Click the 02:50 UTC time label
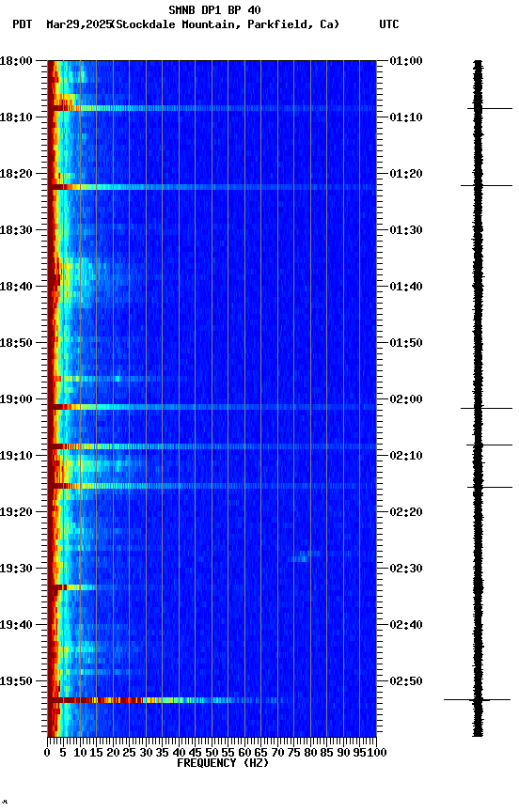The width and height of the screenshot is (519, 812). point(406,681)
